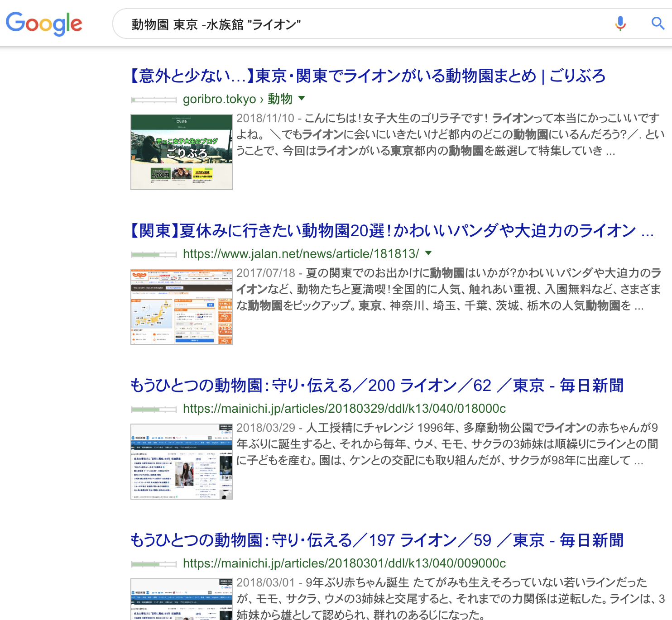This screenshot has width=672, height=620.
Task: Click the Google logo
Action: (44, 23)
